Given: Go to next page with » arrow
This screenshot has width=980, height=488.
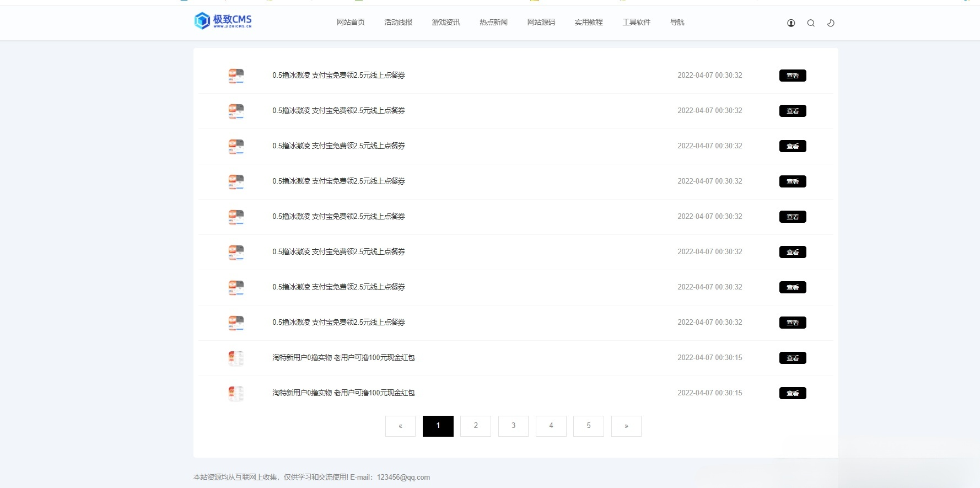Looking at the screenshot, I should coord(626,426).
